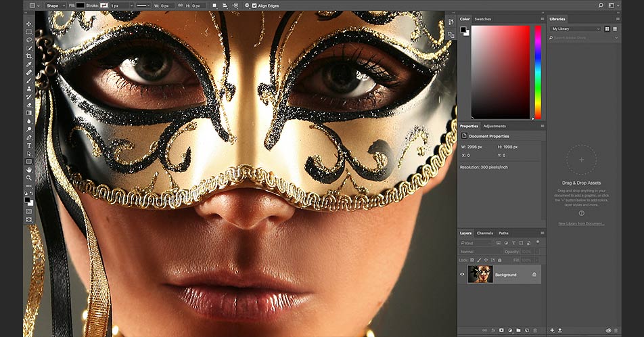Toggle the pixel layer filter icon

(x=498, y=243)
